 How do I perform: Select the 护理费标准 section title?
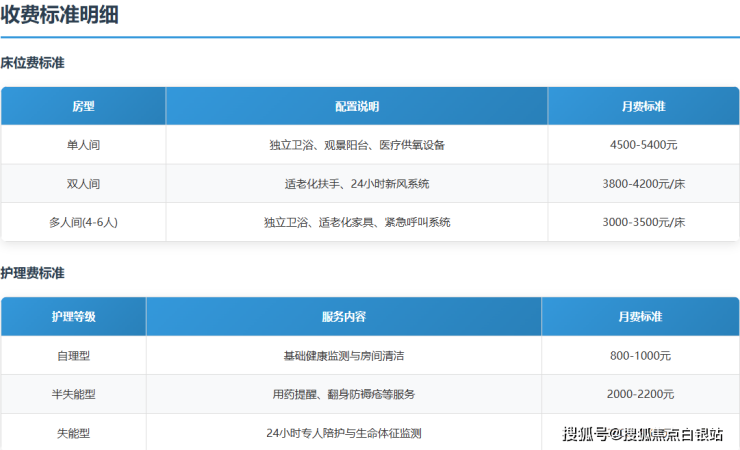pos(33,273)
